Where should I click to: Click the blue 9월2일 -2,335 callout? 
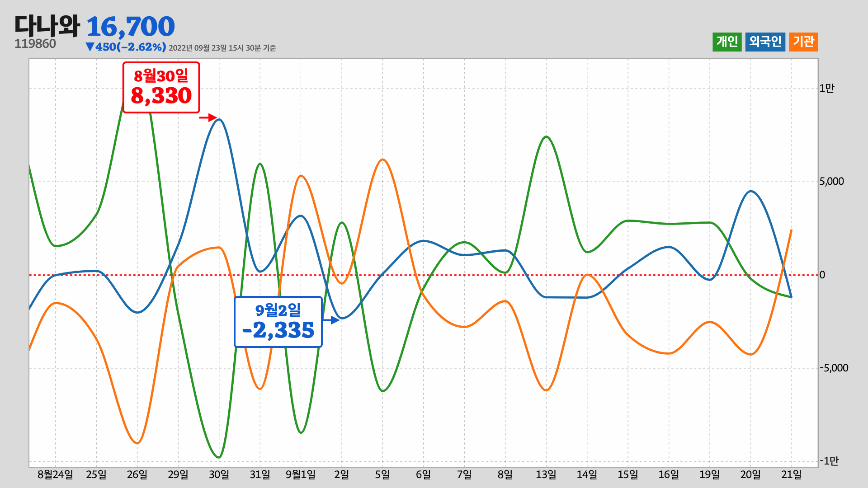click(x=278, y=322)
